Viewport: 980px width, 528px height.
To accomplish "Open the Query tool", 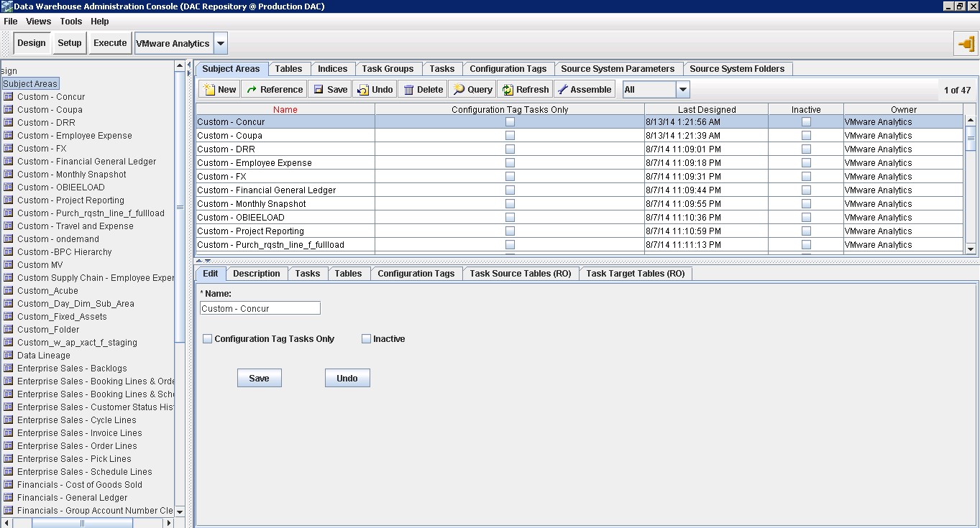I will pos(471,88).
